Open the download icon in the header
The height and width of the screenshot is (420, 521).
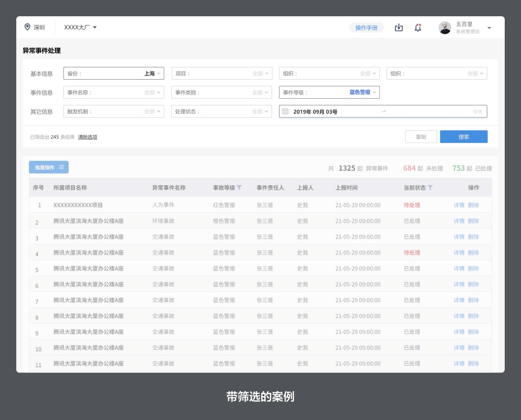[399, 28]
